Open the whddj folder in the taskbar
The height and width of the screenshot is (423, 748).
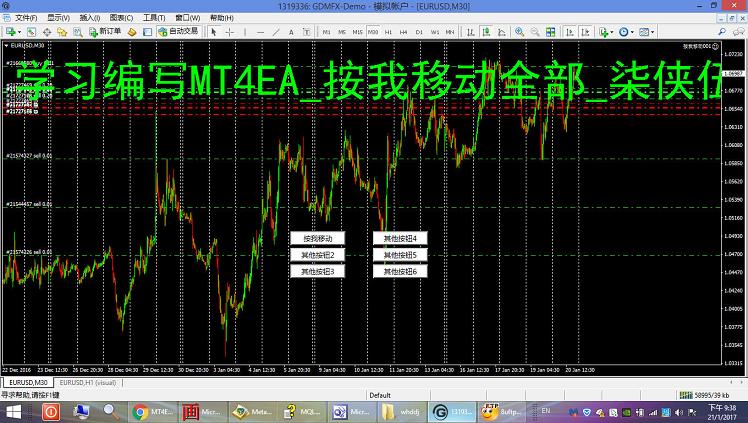tap(402, 412)
